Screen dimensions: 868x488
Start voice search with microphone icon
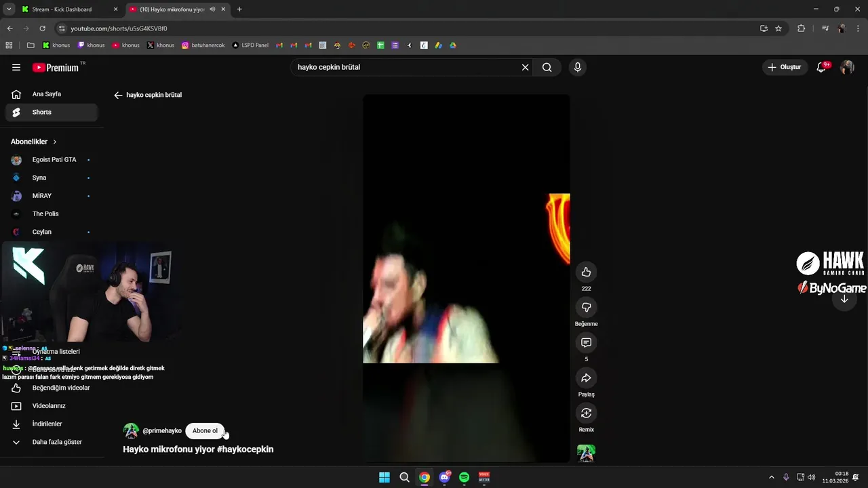pos(578,67)
